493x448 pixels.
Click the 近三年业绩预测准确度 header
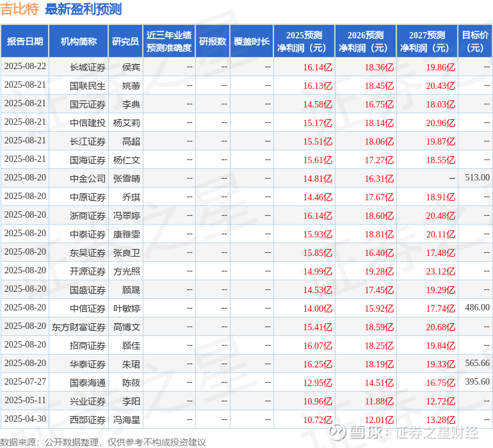click(x=169, y=41)
